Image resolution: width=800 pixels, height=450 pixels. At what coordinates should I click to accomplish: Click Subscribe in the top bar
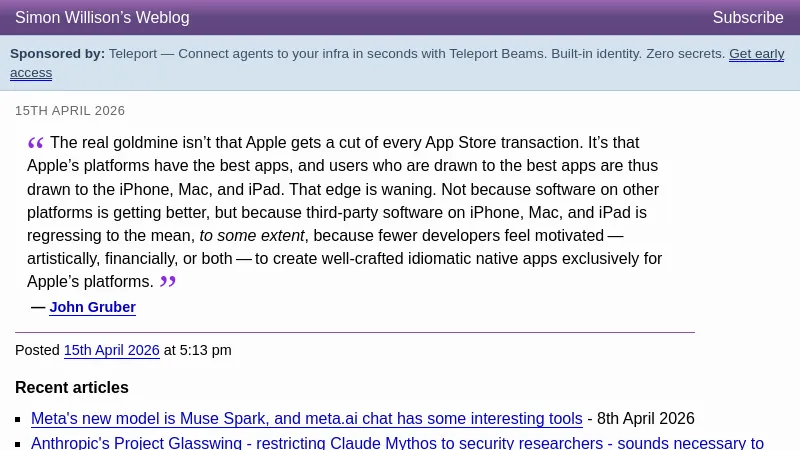pos(747,18)
